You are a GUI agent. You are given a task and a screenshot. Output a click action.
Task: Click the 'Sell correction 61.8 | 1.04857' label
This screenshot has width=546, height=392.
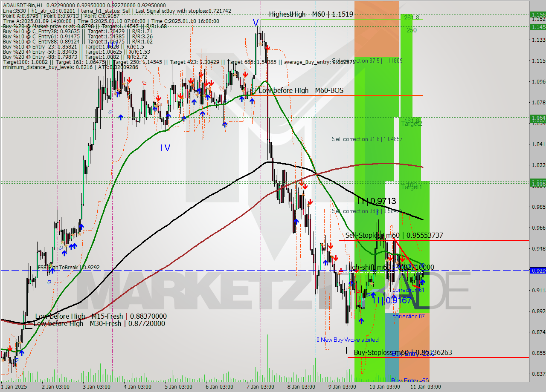click(367, 139)
